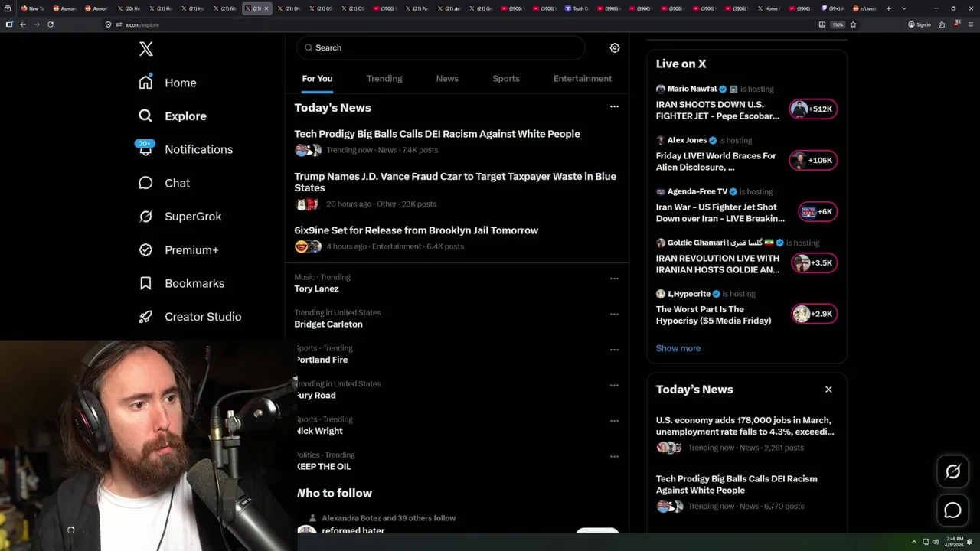
Task: Switch to the Sports tab
Action: (x=506, y=78)
